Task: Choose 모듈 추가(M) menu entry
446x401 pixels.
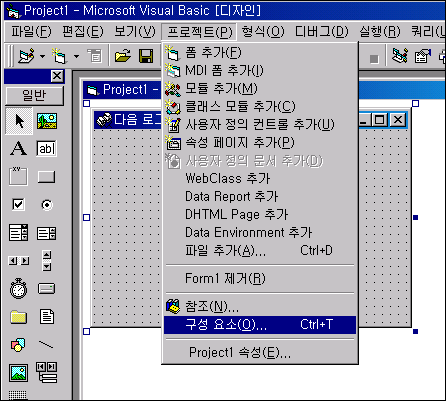Action: tap(260, 88)
